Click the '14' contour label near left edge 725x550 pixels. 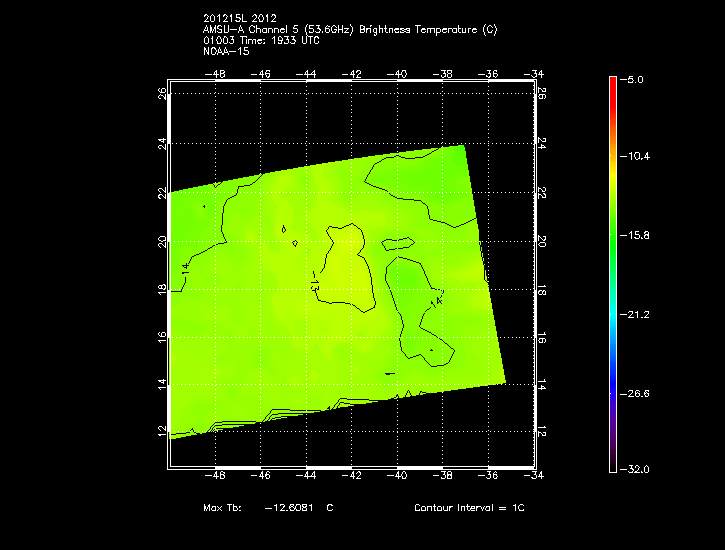pyautogui.click(x=187, y=268)
